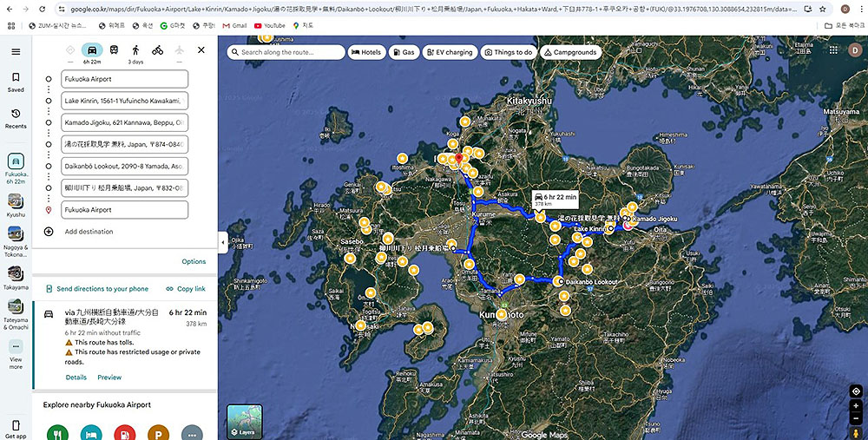Screen dimensions: 868x440
Task: Click the Add destination plus icon
Action: coord(49,232)
